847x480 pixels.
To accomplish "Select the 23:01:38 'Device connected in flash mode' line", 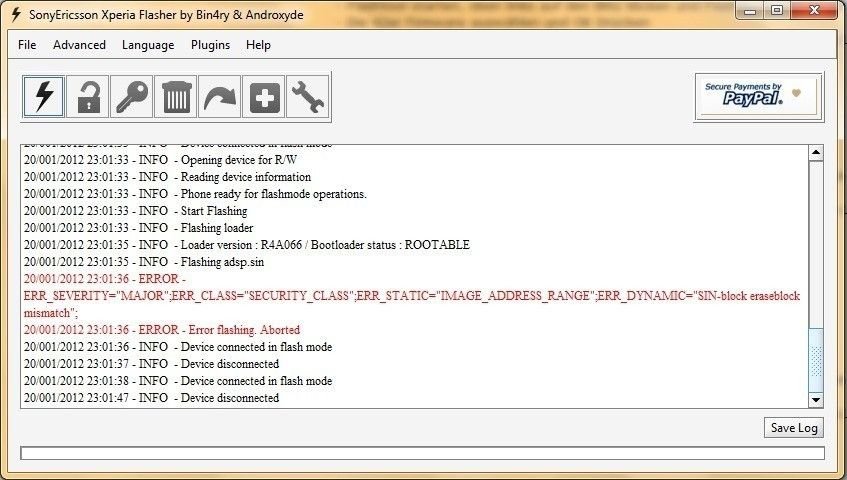I will pos(178,381).
